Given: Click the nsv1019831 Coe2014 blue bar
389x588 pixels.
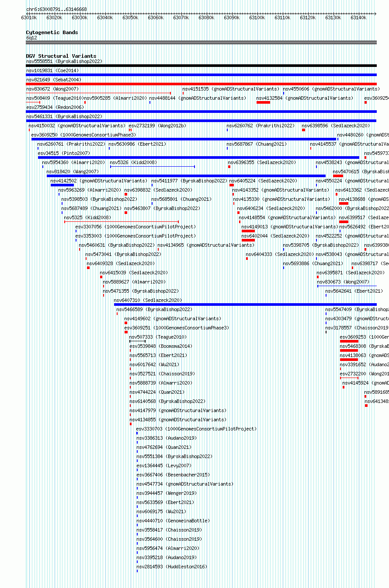Looking at the screenshot, I should (201, 75).
